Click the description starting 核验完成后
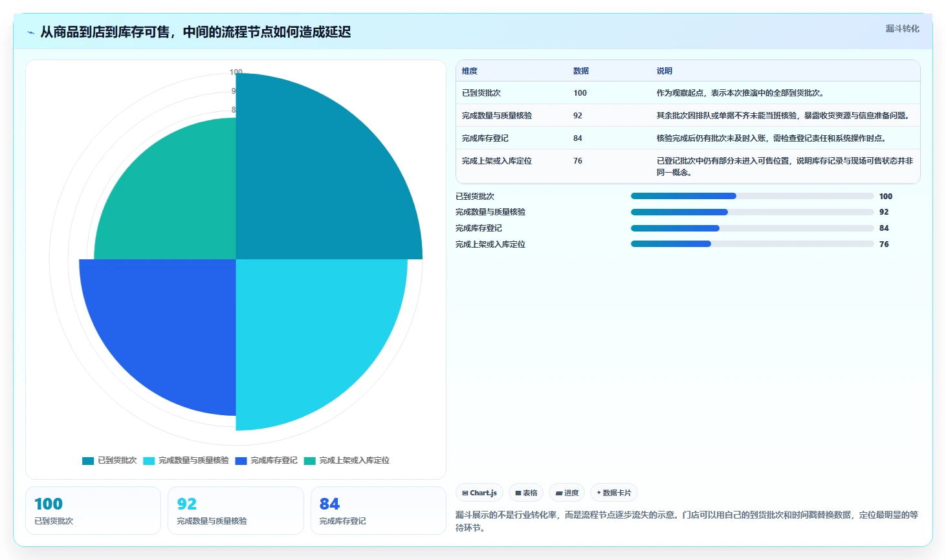Viewport: 946px width, 560px height. coord(773,138)
